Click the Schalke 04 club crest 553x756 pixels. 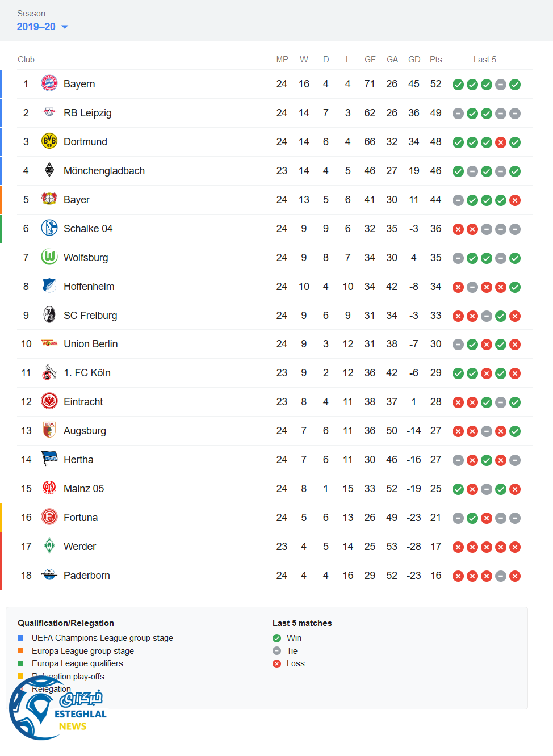coord(49,228)
